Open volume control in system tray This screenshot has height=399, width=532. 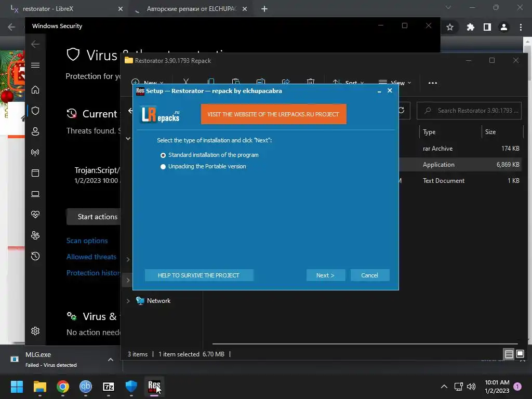click(x=471, y=387)
